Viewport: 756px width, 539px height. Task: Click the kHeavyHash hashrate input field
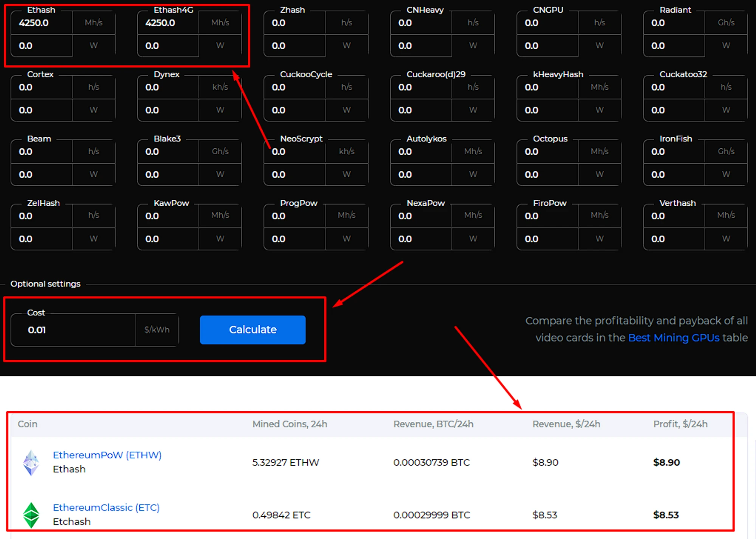click(547, 87)
